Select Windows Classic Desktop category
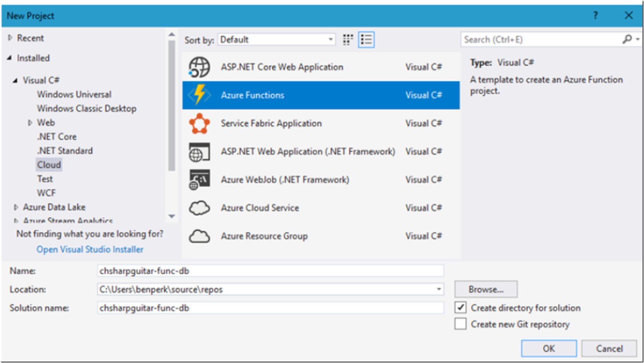644x363 pixels. (86, 109)
